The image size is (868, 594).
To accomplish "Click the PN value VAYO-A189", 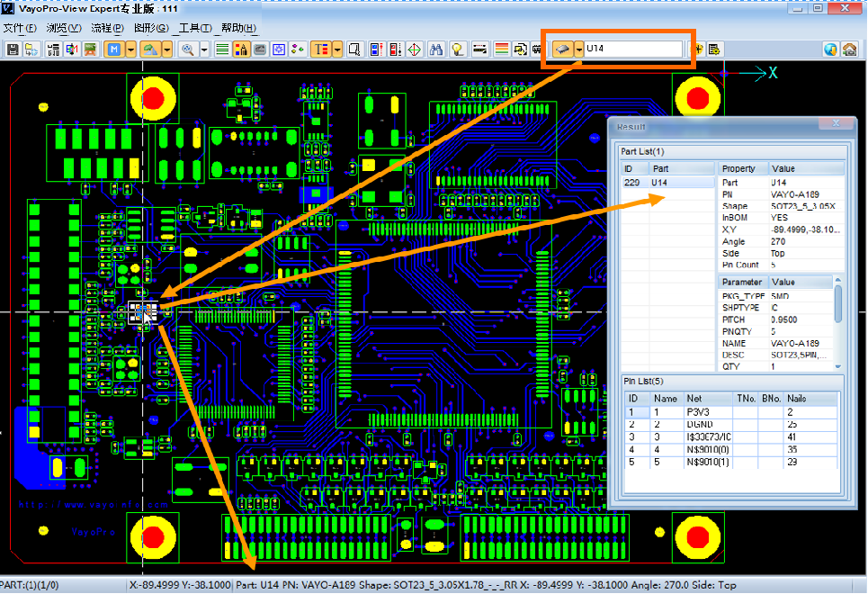I will (x=795, y=194).
